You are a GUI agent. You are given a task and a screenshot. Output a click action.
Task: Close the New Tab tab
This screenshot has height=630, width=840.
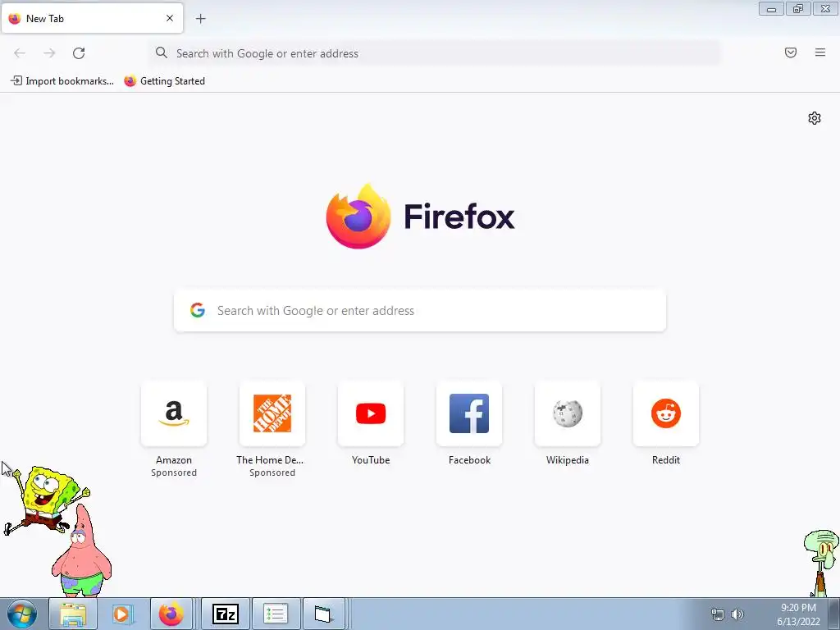pyautogui.click(x=170, y=18)
